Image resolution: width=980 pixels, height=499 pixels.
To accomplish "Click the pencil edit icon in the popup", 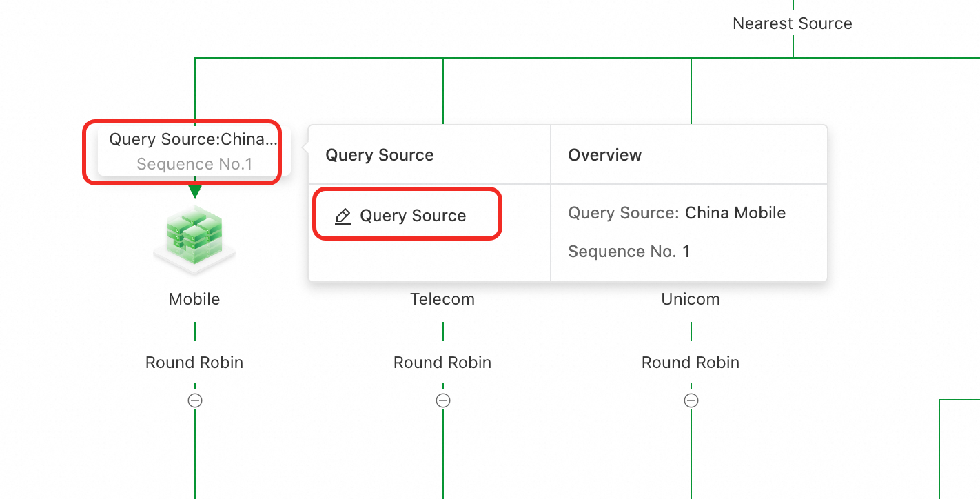I will click(x=343, y=216).
